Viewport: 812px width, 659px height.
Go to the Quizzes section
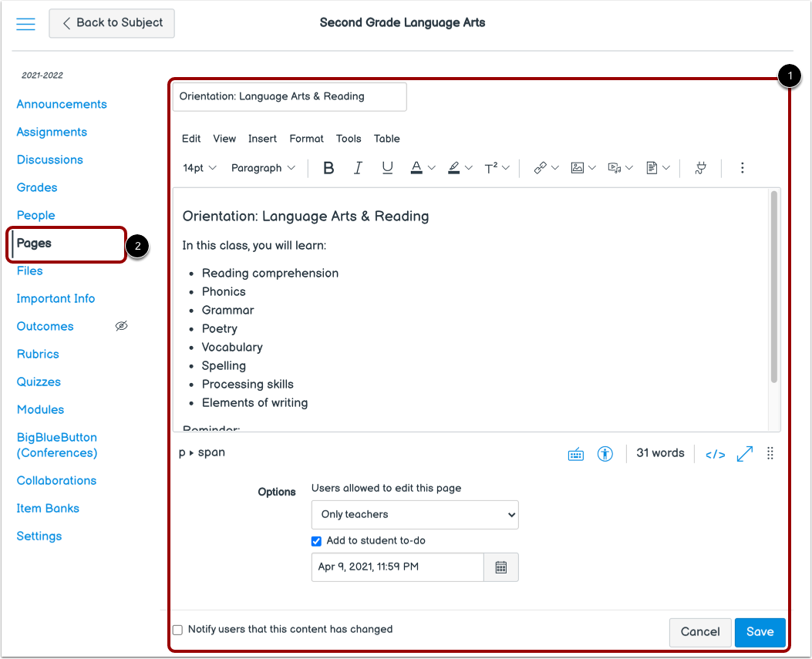coord(39,382)
